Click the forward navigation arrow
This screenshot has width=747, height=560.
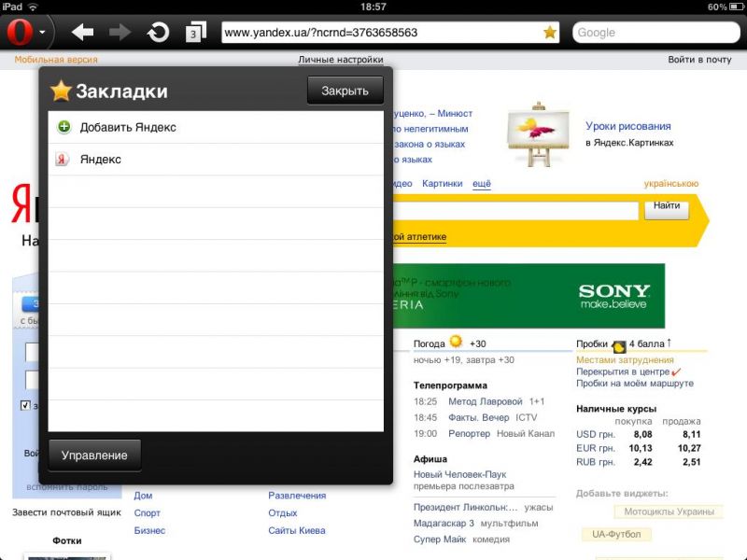120,33
